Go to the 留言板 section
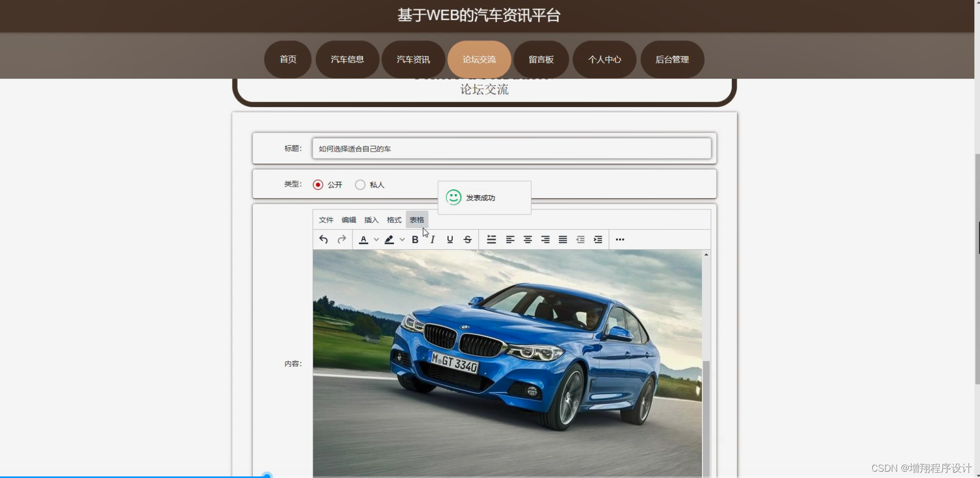The height and width of the screenshot is (478, 980). click(541, 59)
